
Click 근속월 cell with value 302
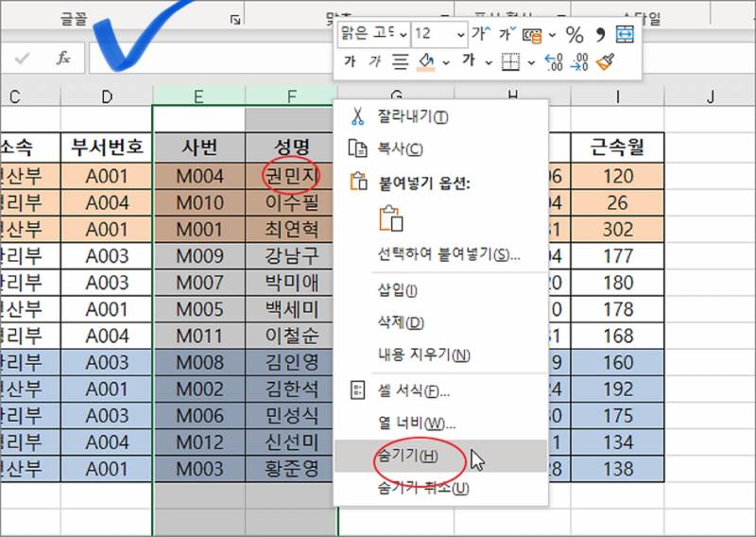617,229
